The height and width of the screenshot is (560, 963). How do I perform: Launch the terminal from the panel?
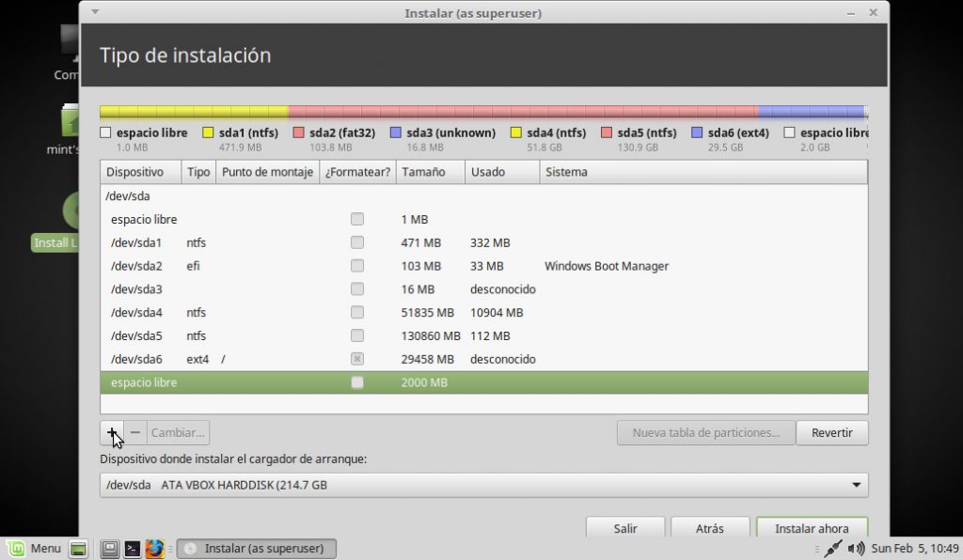133,549
